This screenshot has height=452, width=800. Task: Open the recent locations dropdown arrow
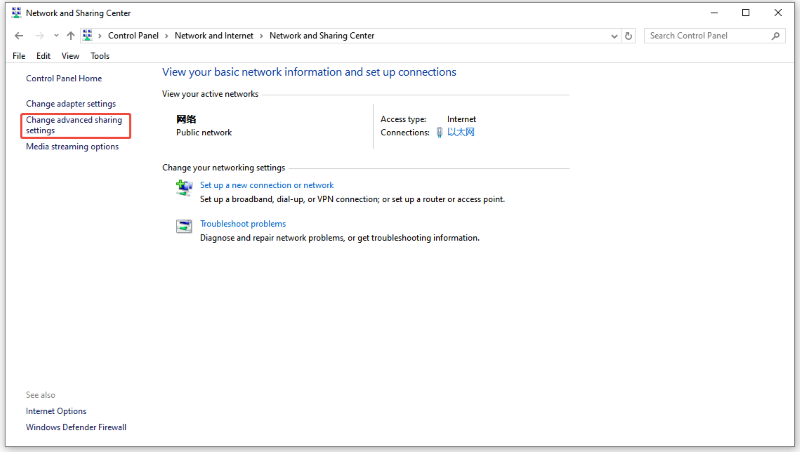point(56,36)
